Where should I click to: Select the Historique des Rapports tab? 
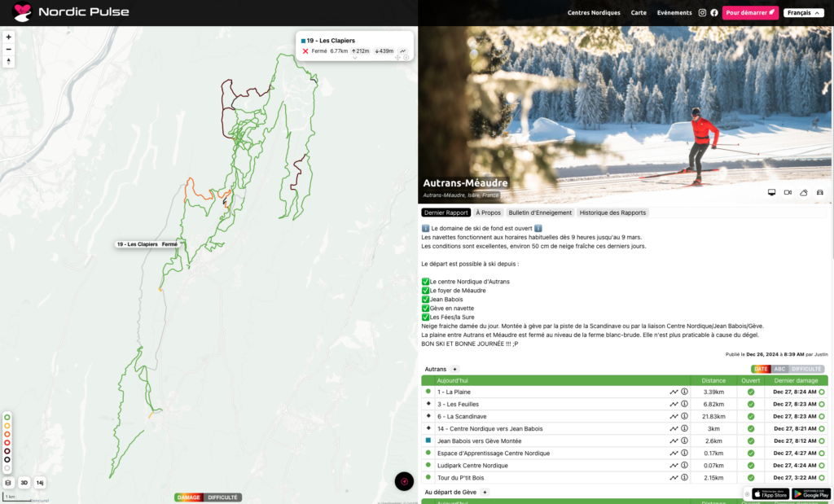pyautogui.click(x=612, y=213)
